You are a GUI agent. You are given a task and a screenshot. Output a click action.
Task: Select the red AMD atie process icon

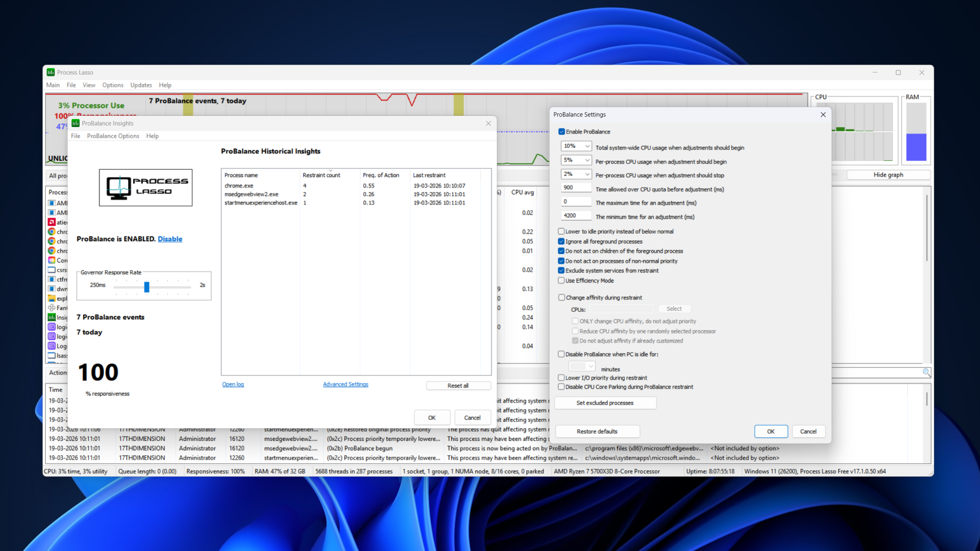pos(52,222)
